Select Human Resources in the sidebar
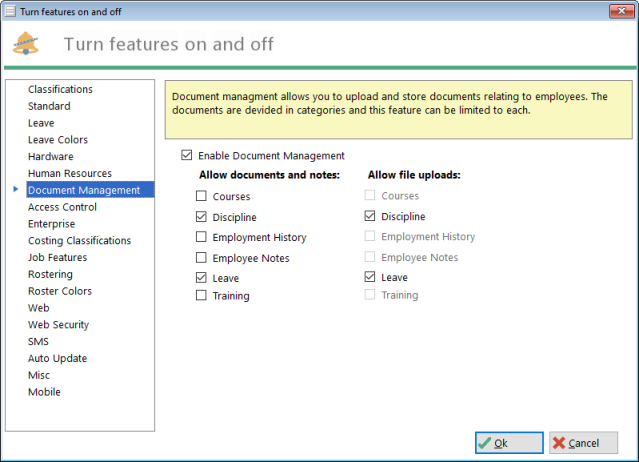 click(70, 173)
